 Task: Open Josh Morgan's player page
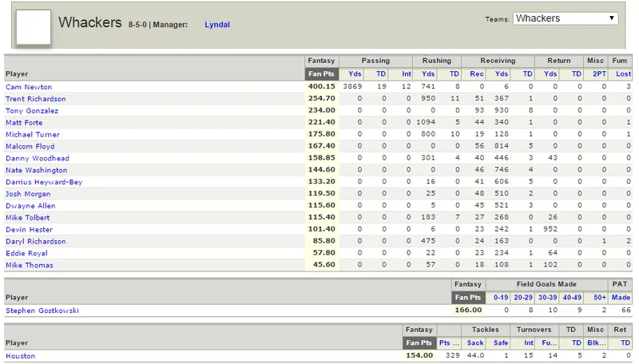[28, 194]
